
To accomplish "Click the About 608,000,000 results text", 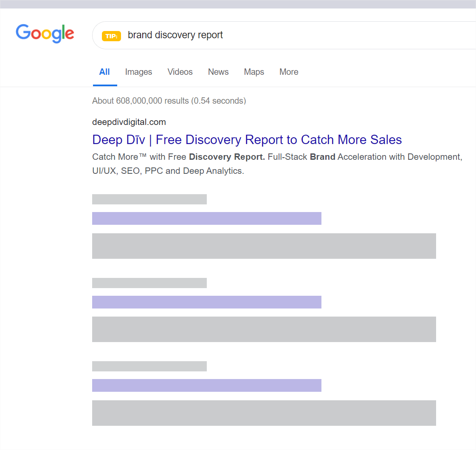I will coord(169,101).
